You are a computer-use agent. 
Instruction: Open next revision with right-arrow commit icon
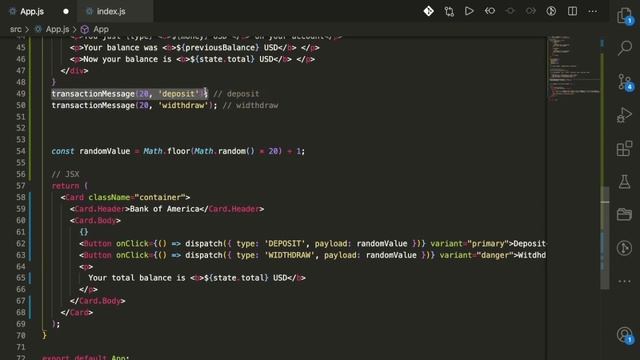[x=531, y=11]
